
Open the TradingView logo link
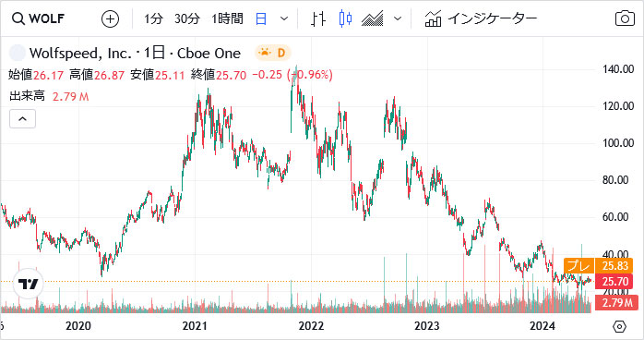pyautogui.click(x=28, y=284)
